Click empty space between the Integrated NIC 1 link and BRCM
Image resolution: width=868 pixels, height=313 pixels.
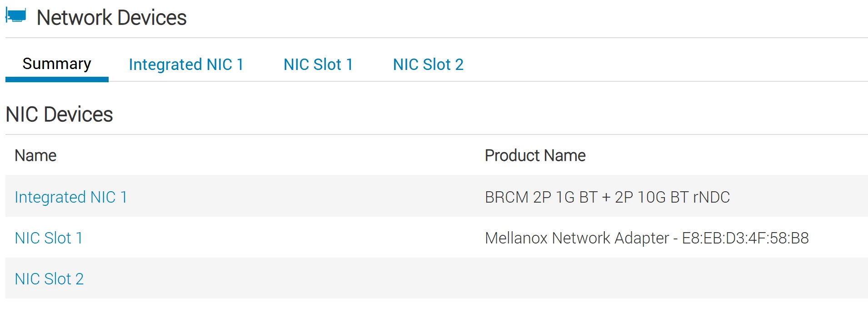tap(304, 197)
